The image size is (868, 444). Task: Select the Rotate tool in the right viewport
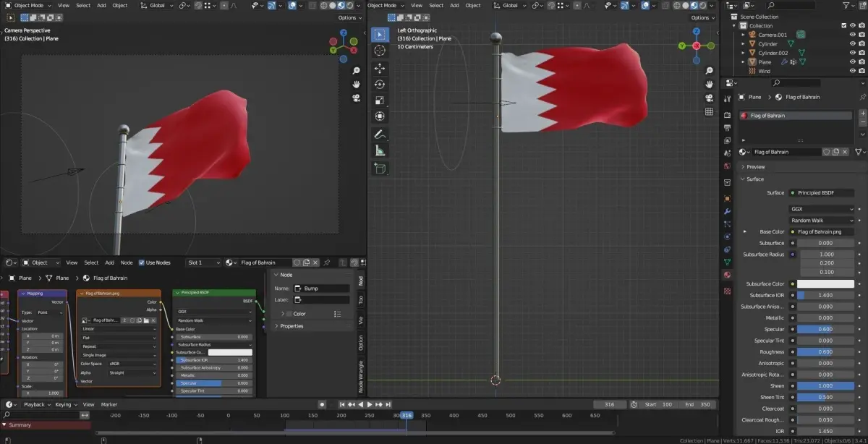[x=380, y=85]
